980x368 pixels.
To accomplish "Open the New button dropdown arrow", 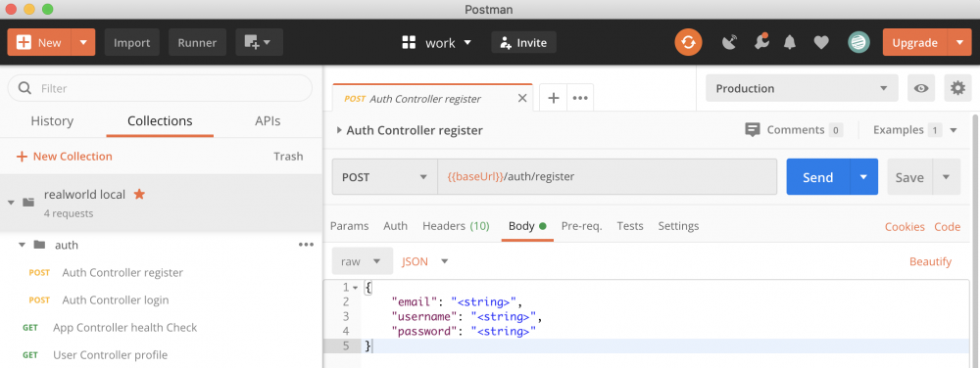I will (x=83, y=42).
